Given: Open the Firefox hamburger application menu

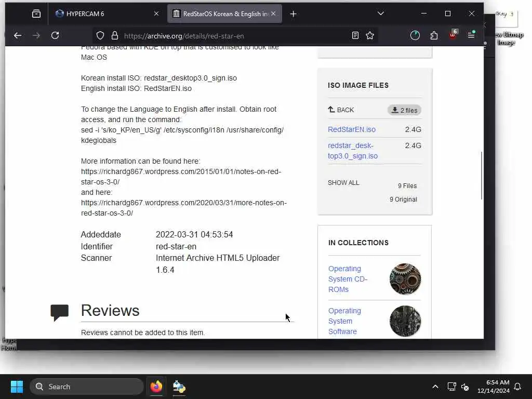Looking at the screenshot, I should (x=471, y=35).
